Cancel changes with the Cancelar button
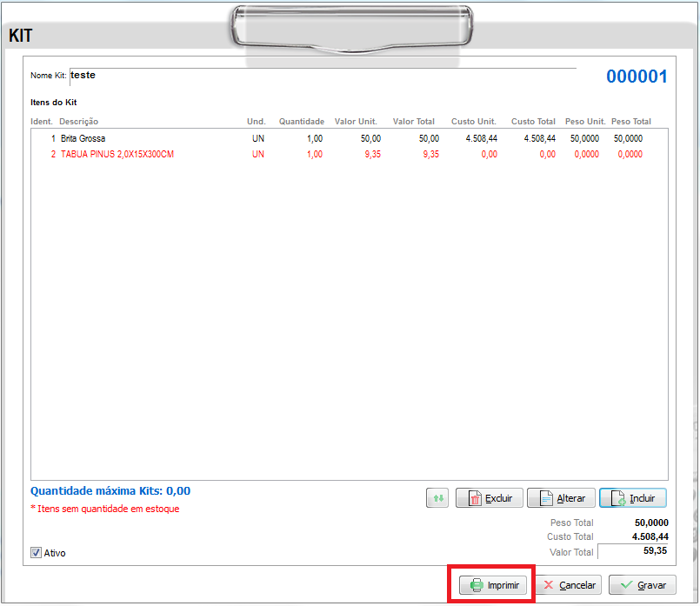The width and height of the screenshot is (700, 606). (568, 585)
